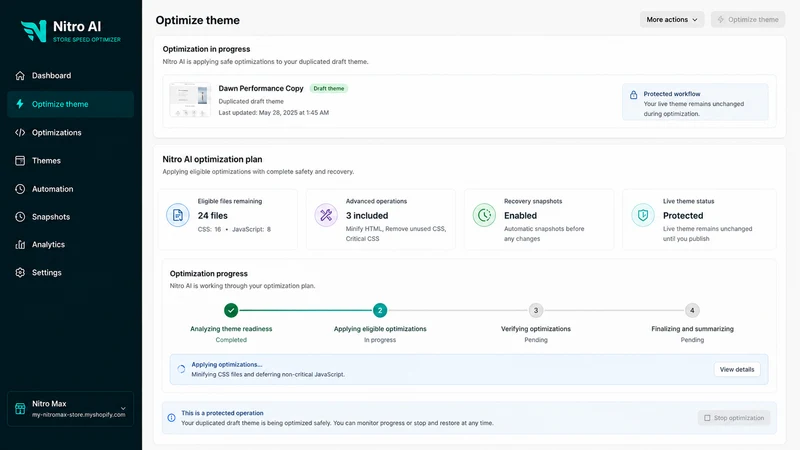Click the Draft theme badge
Image resolution: width=800 pixels, height=450 pixels.
[x=329, y=88]
